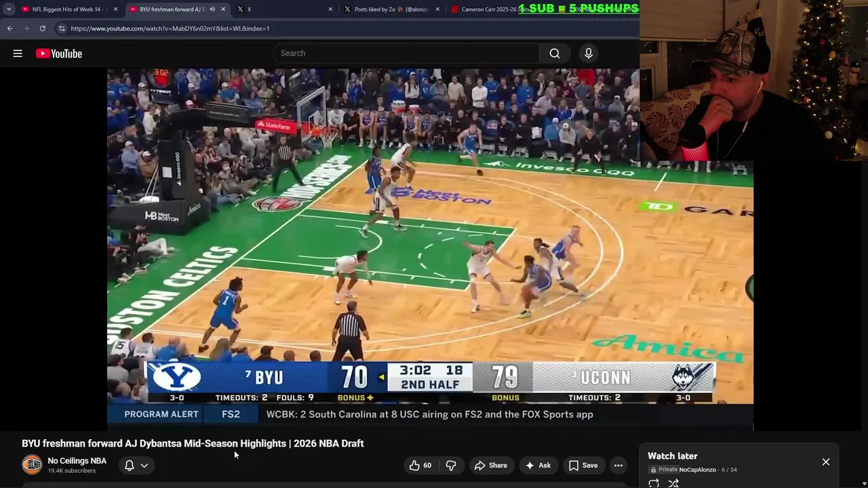Close the Posts liked by Zo tab
The image size is (868, 488).
click(437, 9)
